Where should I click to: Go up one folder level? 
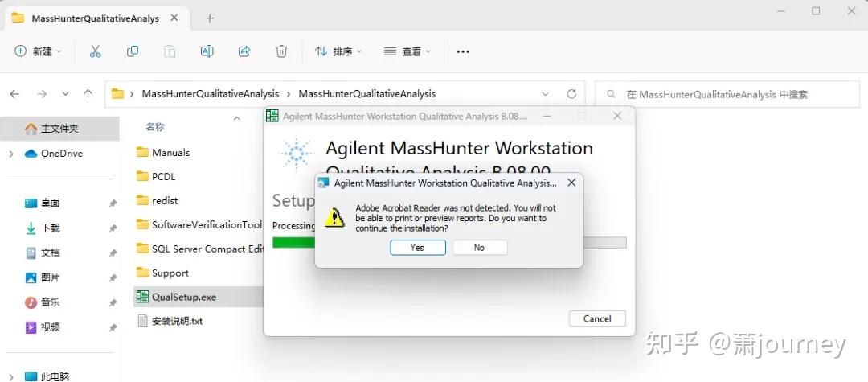[x=88, y=94]
